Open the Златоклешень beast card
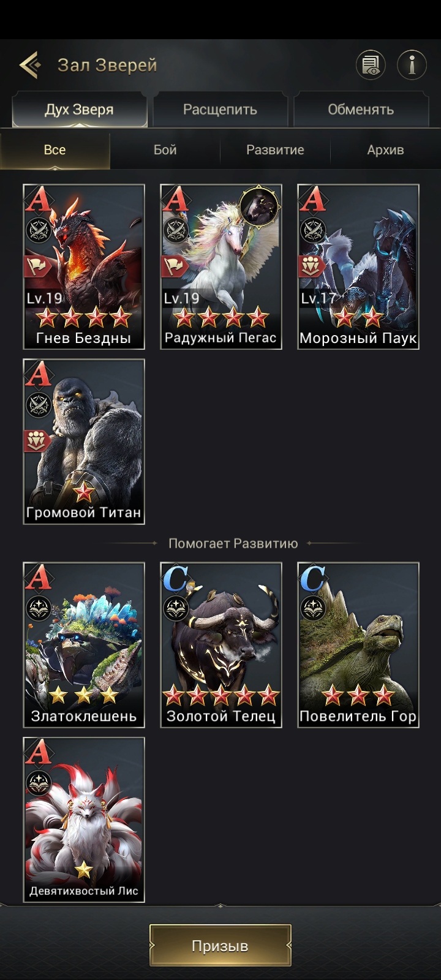This screenshot has height=980, width=441. pos(84,645)
